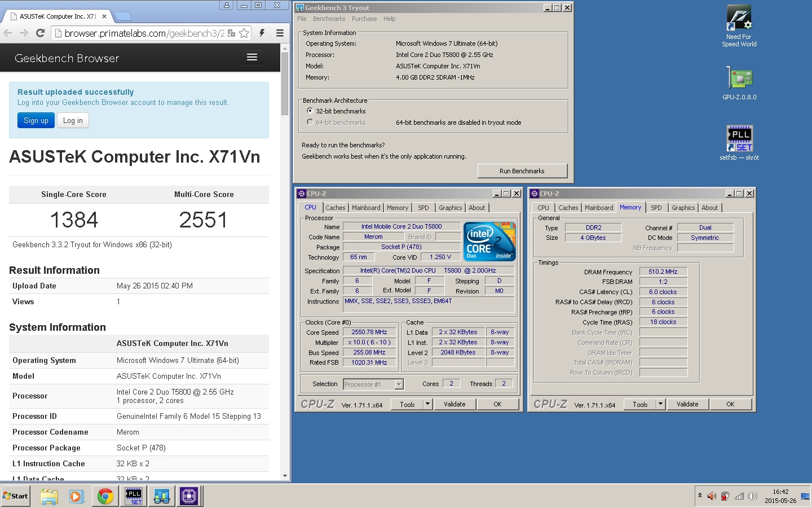
Task: Click the Chrome page vertical scrollbar thumb
Action: point(285,85)
